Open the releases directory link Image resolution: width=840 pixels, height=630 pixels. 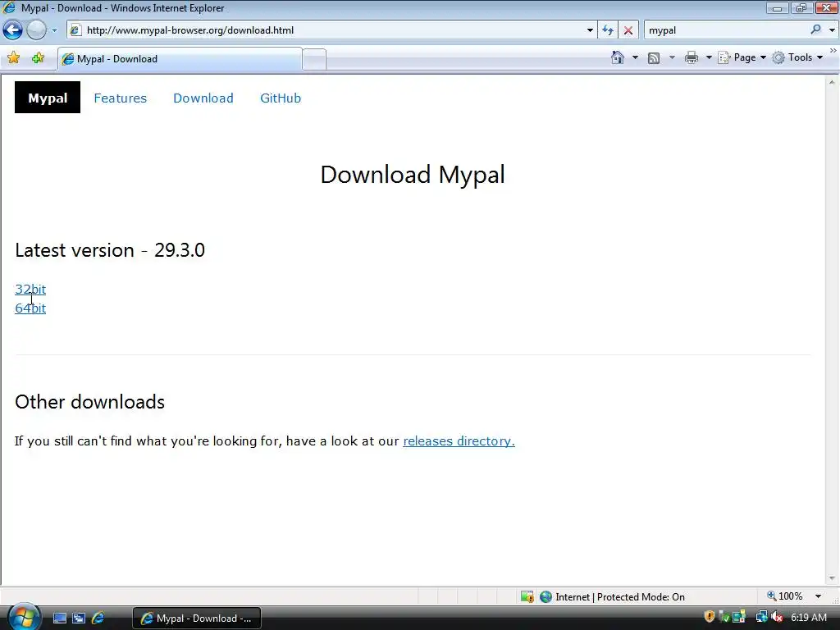(x=459, y=441)
